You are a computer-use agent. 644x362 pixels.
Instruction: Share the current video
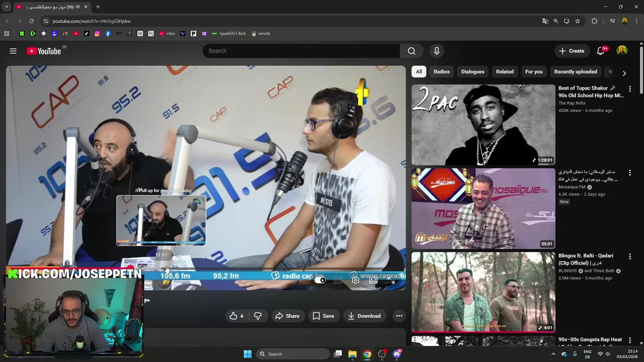287,316
